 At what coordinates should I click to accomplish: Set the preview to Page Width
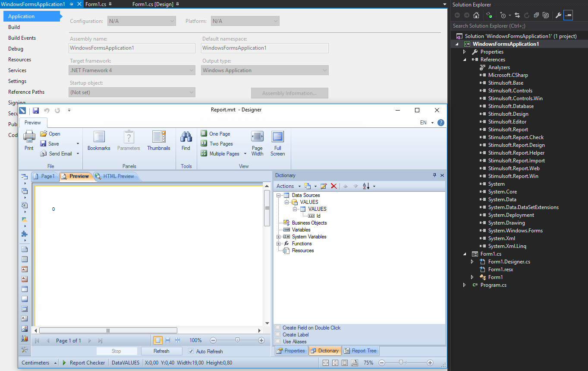258,143
